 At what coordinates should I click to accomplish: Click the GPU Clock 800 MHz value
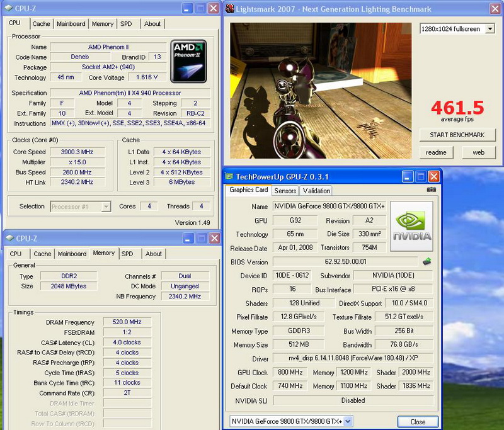(290, 372)
